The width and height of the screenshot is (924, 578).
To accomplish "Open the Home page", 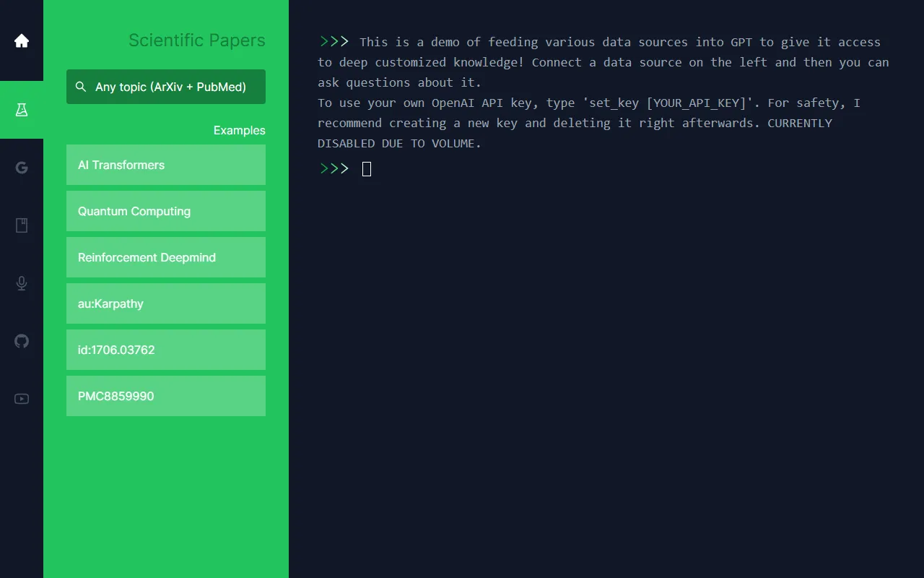I will pyautogui.click(x=21, y=40).
